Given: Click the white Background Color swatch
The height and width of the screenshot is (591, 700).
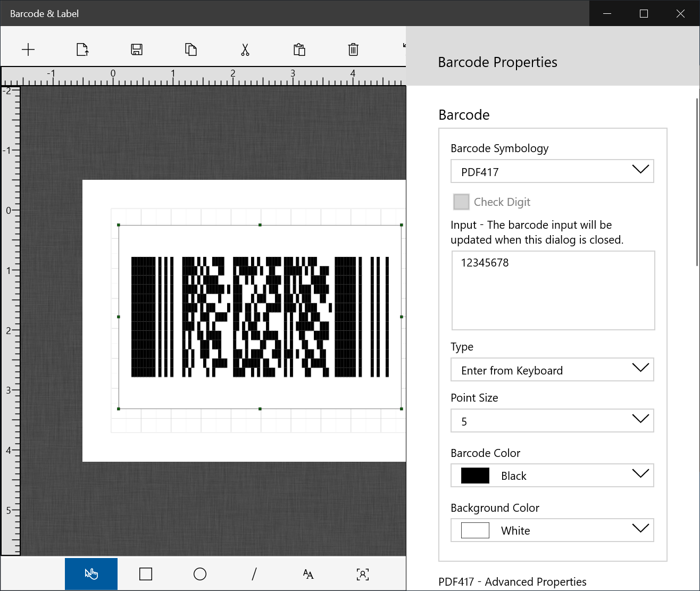Looking at the screenshot, I should click(x=475, y=530).
